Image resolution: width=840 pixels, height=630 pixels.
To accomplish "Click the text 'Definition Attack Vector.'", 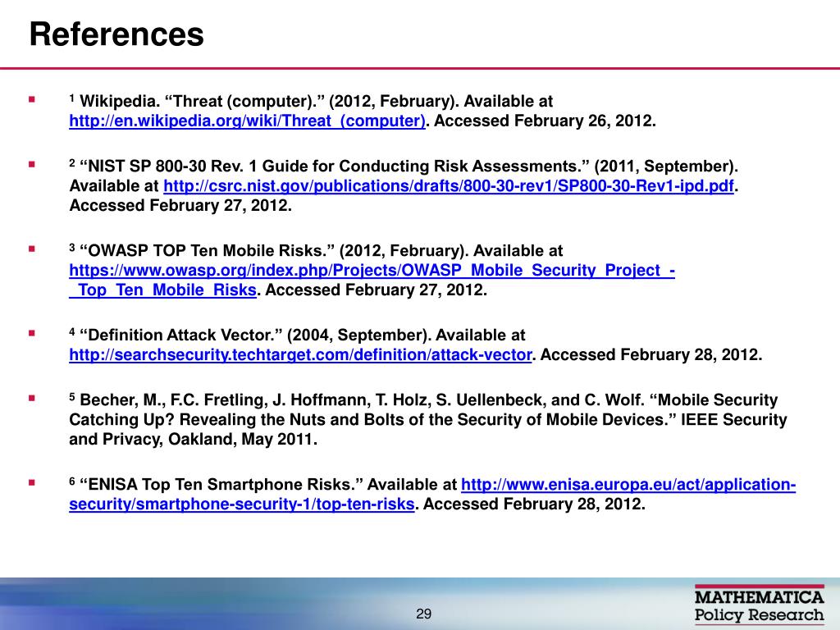I will (181, 336).
